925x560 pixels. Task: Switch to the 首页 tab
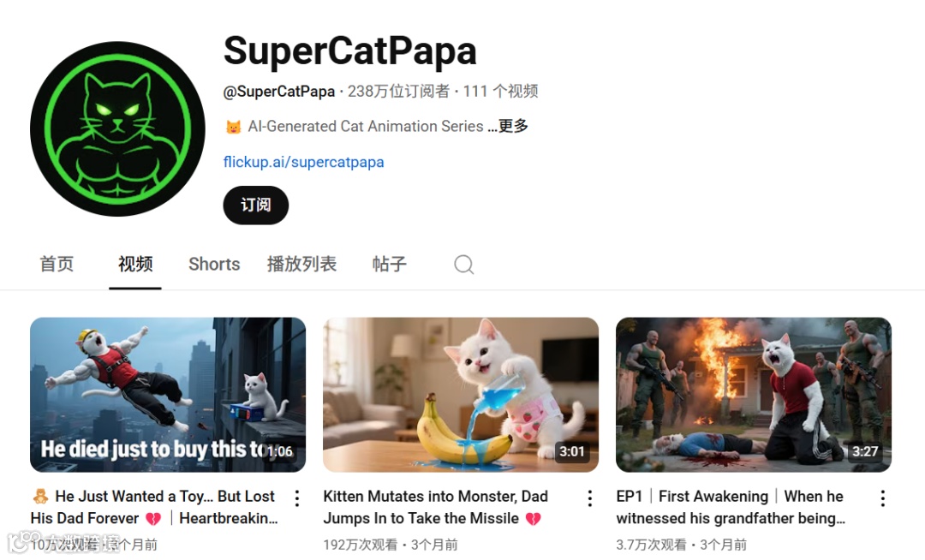57,264
